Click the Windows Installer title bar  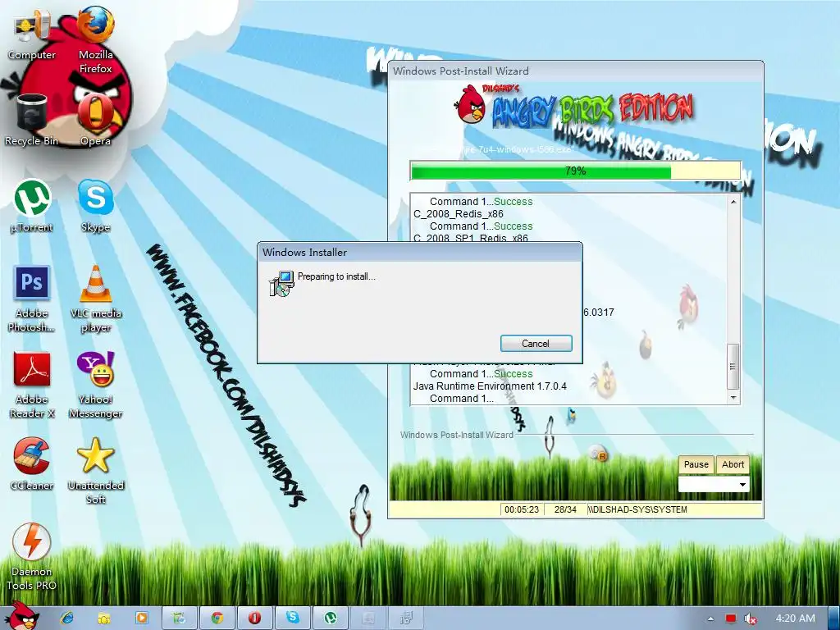(419, 253)
